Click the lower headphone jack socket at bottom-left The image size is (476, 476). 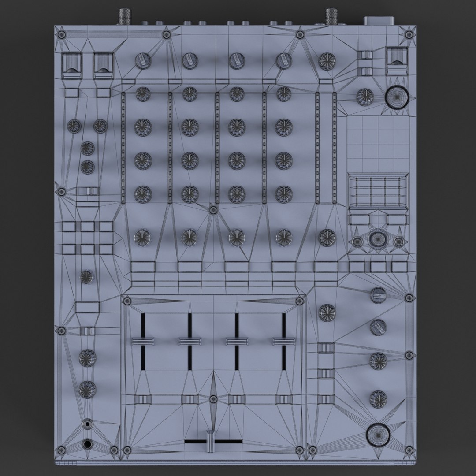[87, 444]
